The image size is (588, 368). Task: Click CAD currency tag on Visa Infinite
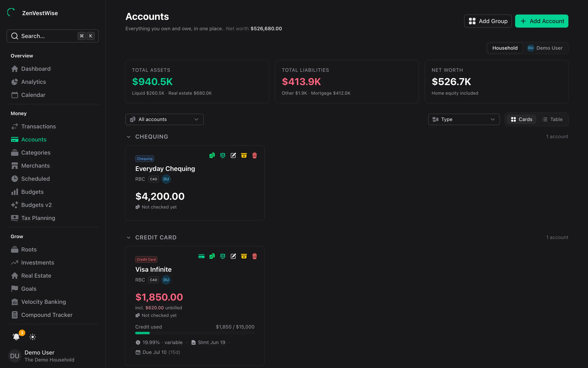click(154, 280)
